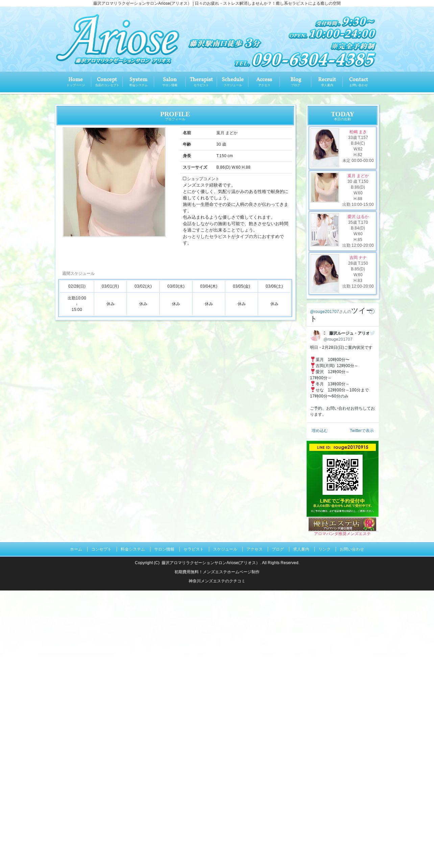Viewport: 434px width, 868px height.
Task: Click the 愛沢 はるか name link
Action: click(358, 217)
